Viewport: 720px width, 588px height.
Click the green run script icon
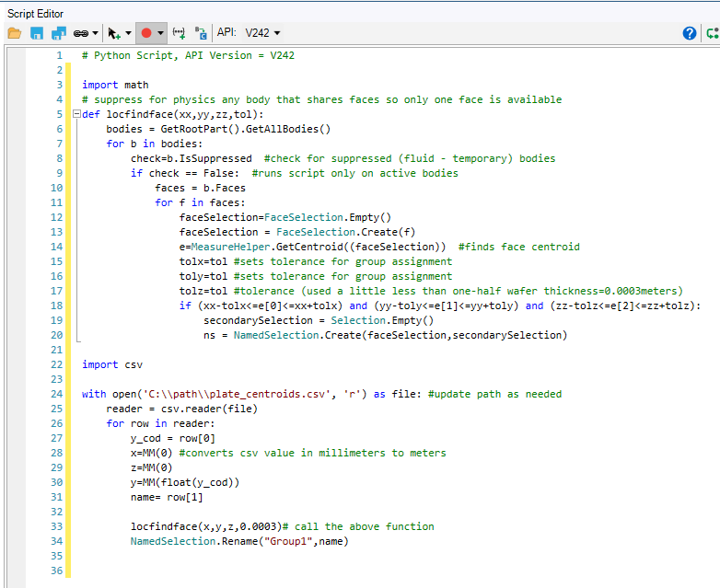coord(712,33)
